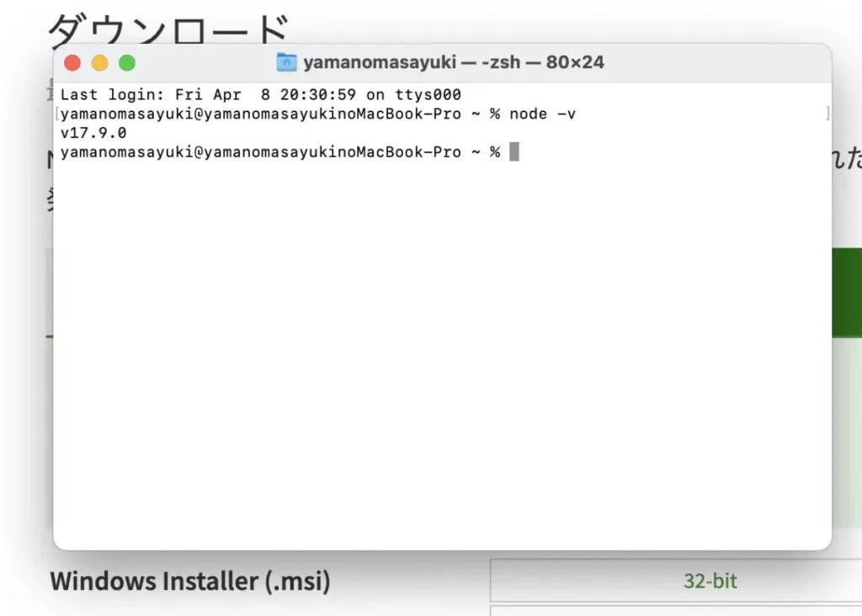Click the ダウンロード page heading

(x=168, y=29)
